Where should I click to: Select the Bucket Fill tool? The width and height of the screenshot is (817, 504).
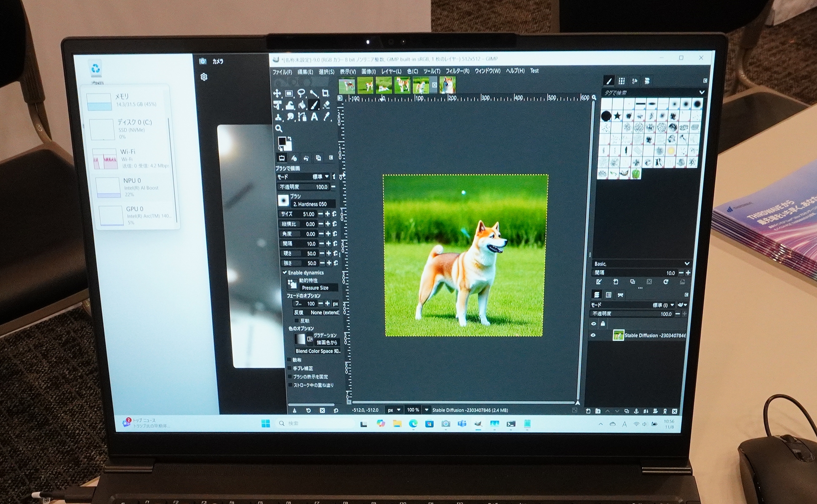point(302,106)
